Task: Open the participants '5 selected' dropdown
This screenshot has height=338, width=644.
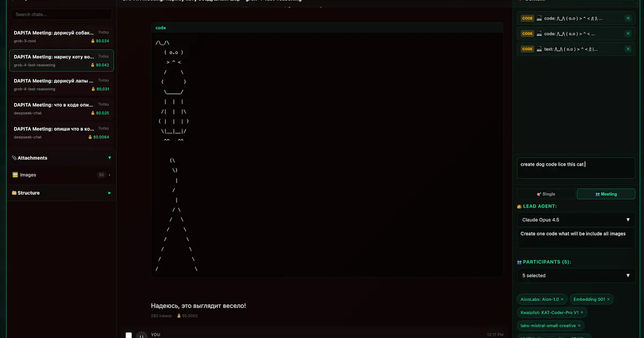Action: pyautogui.click(x=576, y=275)
